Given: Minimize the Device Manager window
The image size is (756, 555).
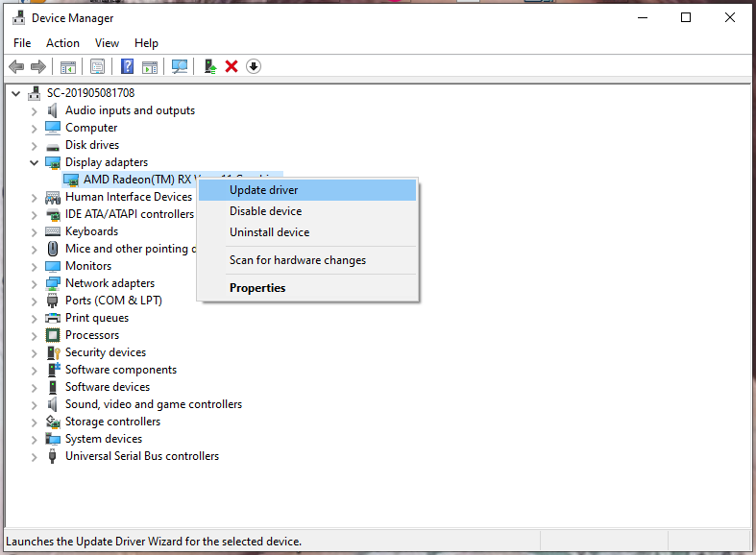Looking at the screenshot, I should 643,18.
